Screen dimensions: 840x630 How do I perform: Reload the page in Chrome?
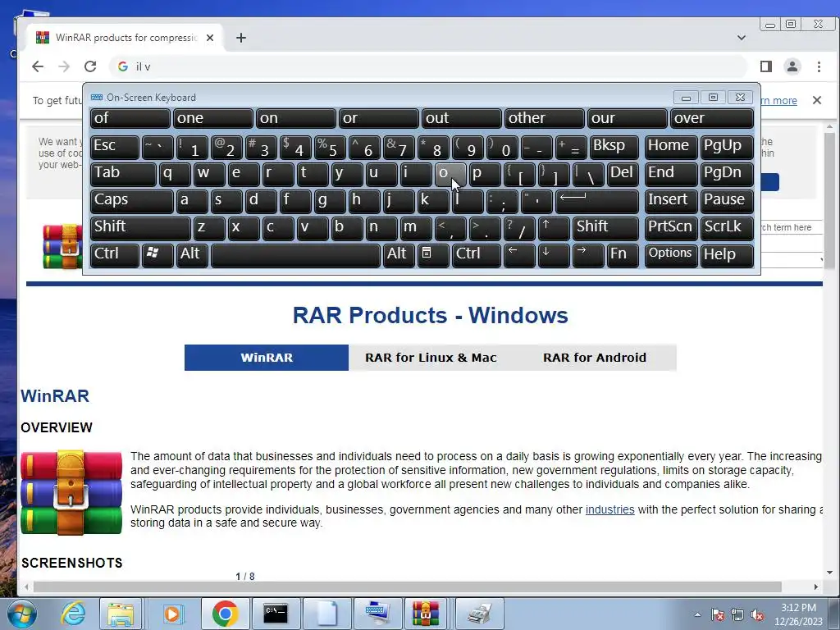coord(90,66)
